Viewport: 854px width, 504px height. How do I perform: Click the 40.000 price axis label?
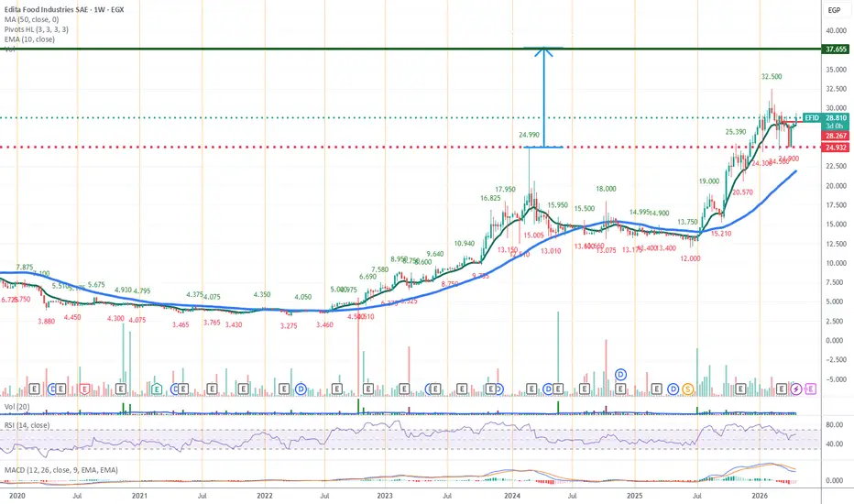[836, 30]
